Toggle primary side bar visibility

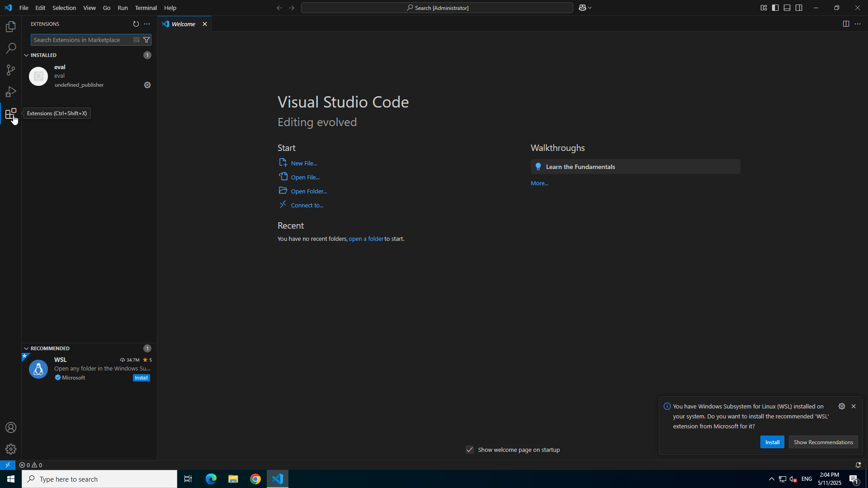pyautogui.click(x=775, y=8)
